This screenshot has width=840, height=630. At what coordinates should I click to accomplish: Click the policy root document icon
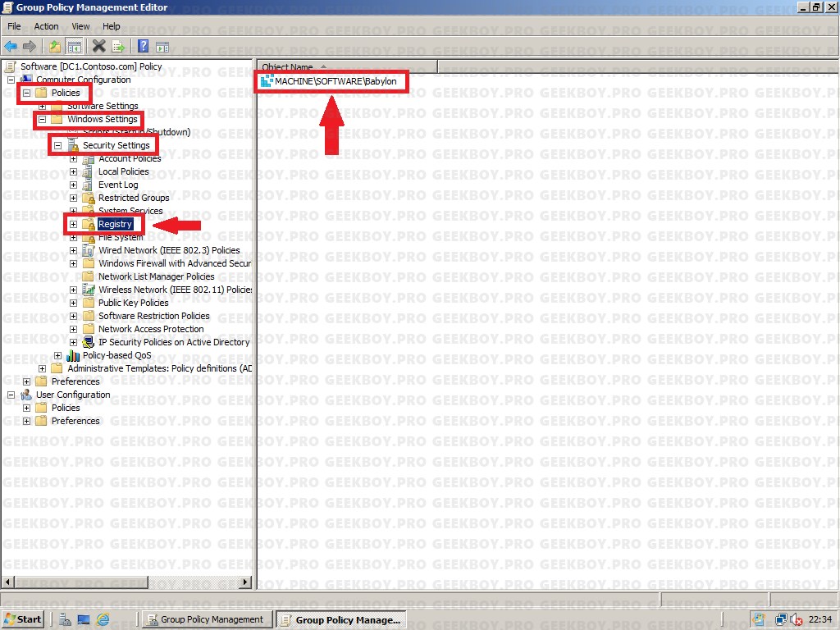pyautogui.click(x=10, y=66)
